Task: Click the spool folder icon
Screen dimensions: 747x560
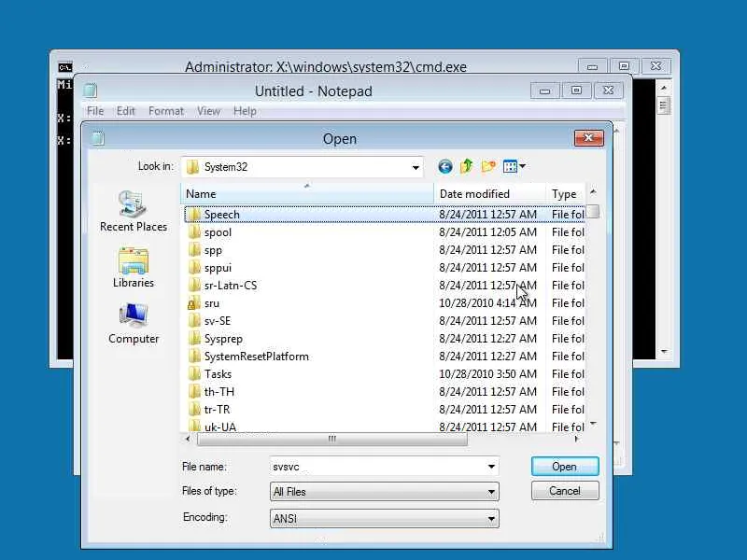Action: coord(193,232)
